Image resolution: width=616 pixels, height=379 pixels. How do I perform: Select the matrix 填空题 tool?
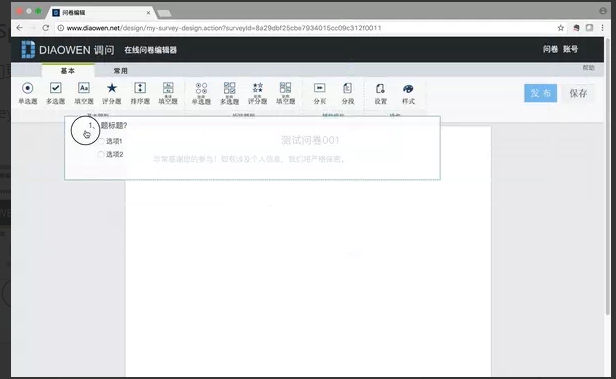(286, 93)
